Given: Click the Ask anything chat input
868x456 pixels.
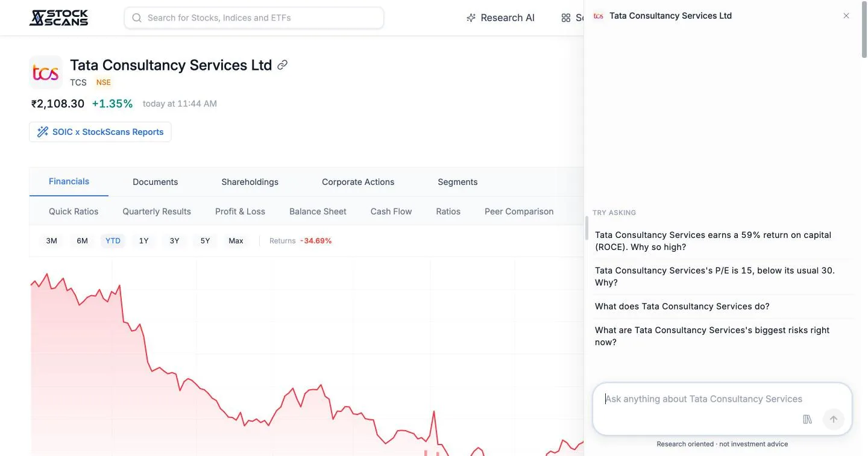Looking at the screenshot, I should click(722, 399).
